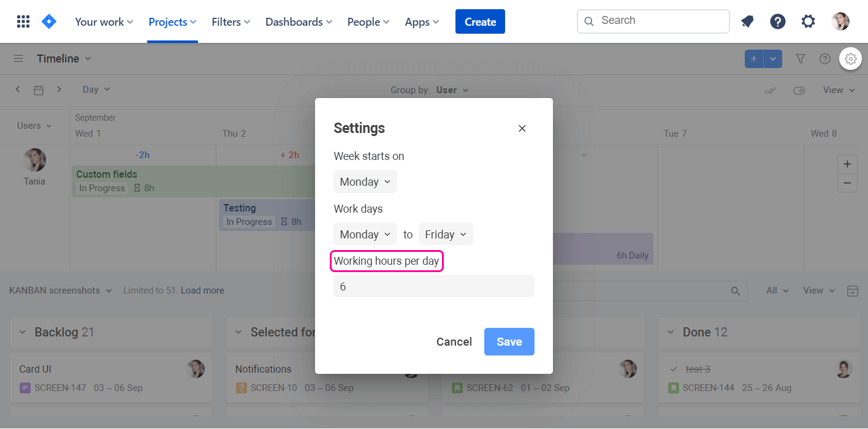This screenshot has width=868, height=429.
Task: Open the top bar settings gear
Action: pos(809,22)
